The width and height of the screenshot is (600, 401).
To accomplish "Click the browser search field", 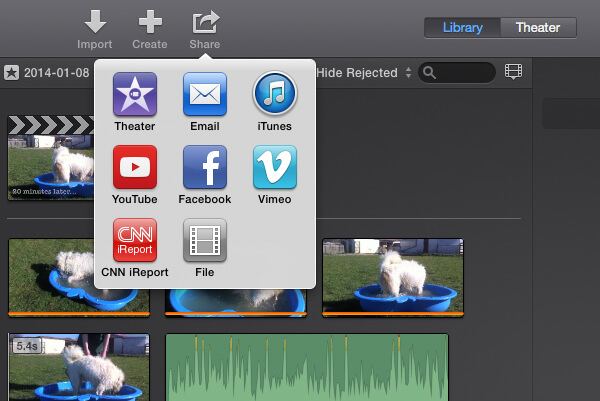I will (x=457, y=73).
